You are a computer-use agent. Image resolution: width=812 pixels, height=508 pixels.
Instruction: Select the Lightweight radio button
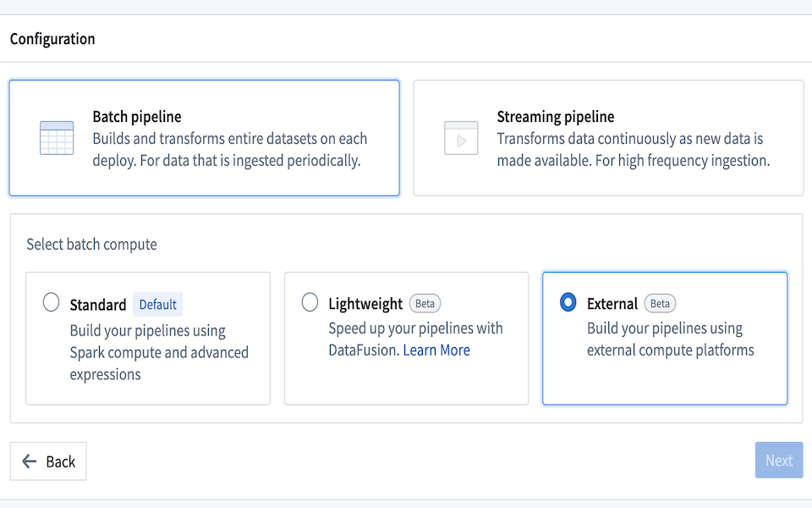point(310,302)
